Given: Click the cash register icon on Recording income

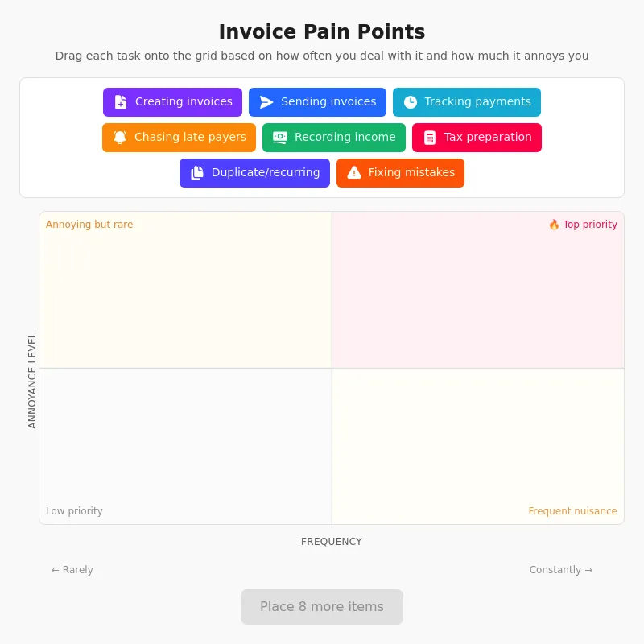Looking at the screenshot, I should [279, 137].
